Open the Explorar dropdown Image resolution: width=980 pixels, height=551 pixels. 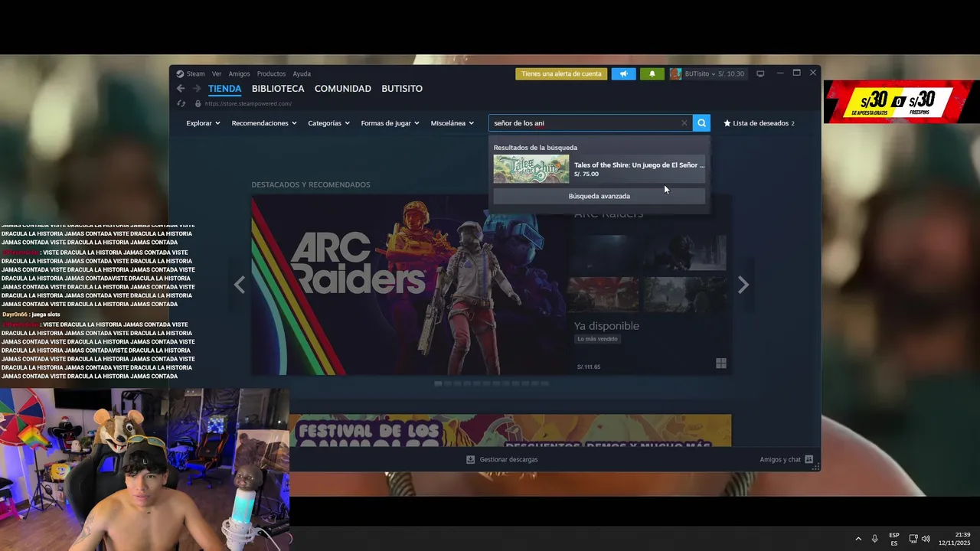tap(203, 123)
